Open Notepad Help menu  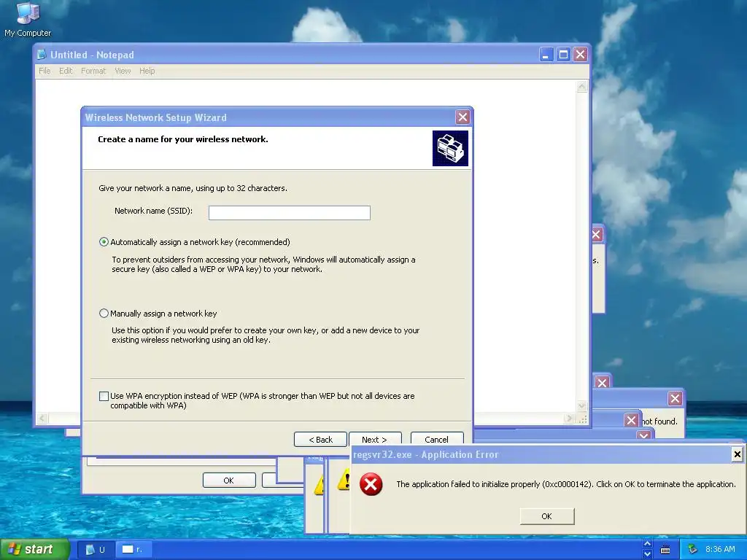[147, 71]
